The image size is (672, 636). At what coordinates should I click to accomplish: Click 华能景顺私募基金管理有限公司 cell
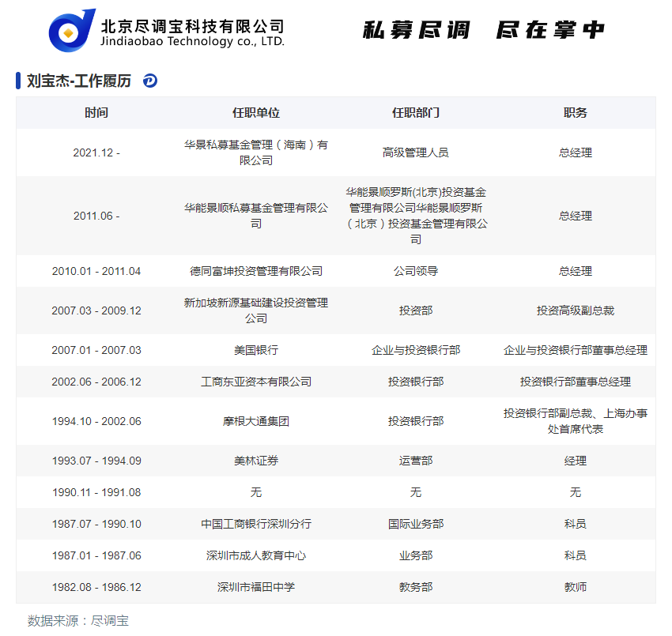pyautogui.click(x=256, y=216)
